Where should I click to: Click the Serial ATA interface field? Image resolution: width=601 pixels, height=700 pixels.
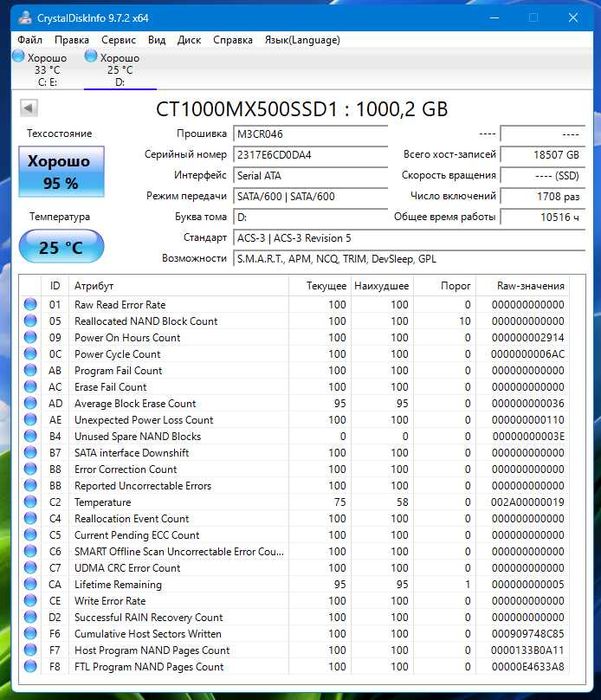(x=310, y=175)
